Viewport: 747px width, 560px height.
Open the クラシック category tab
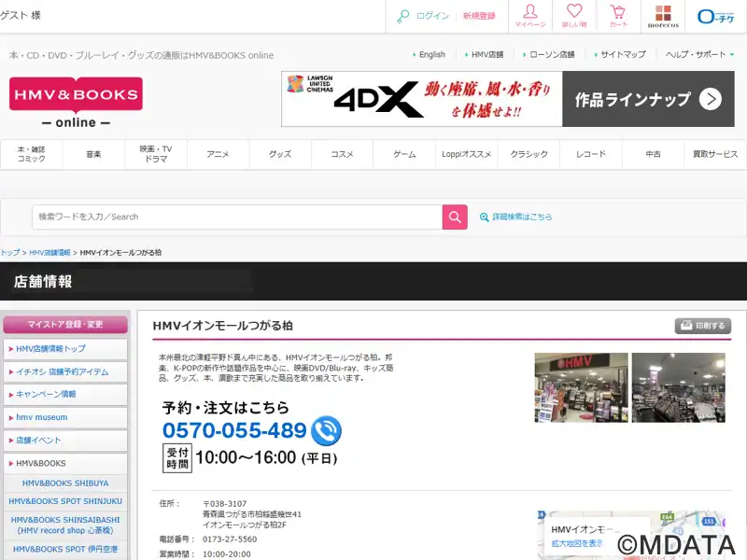coord(529,154)
